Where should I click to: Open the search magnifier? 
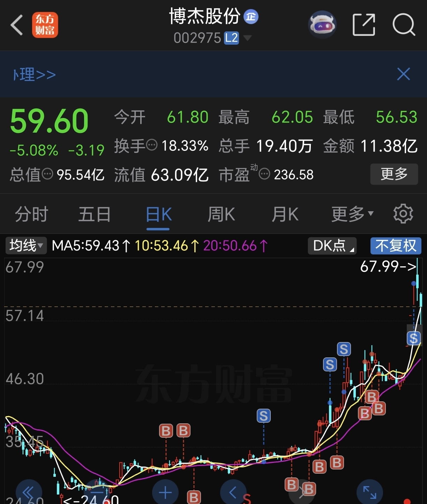(404, 25)
